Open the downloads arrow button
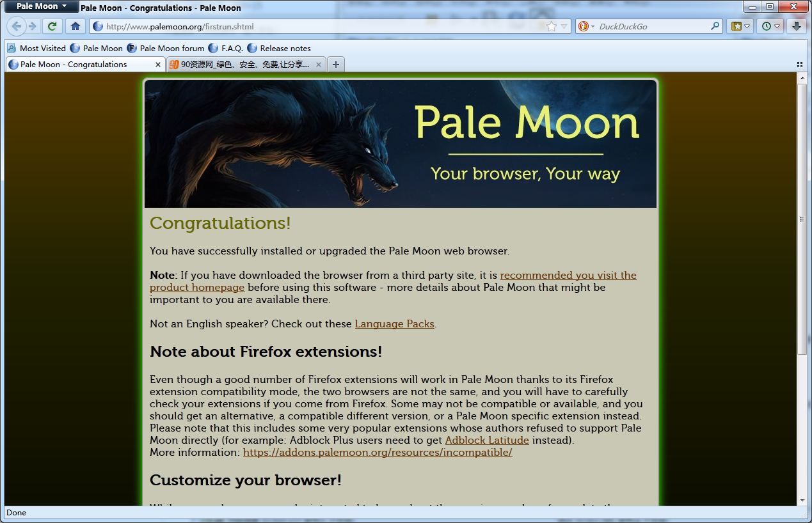 797,26
